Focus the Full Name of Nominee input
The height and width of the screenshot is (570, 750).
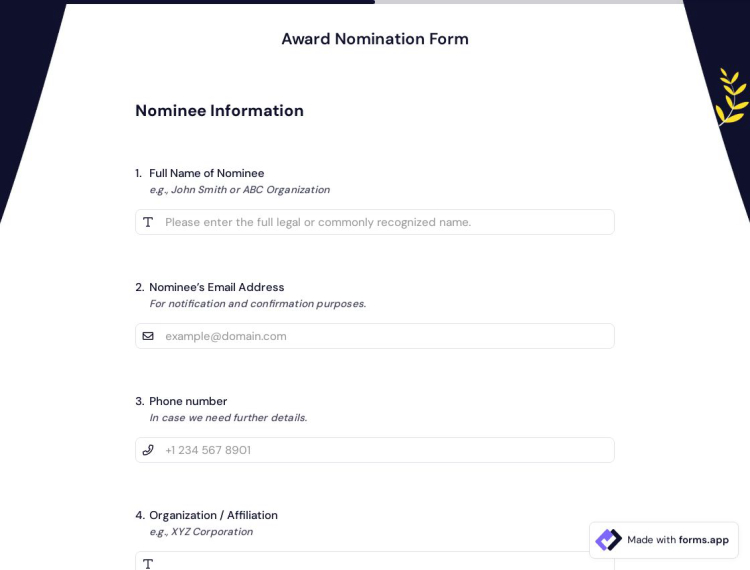pyautogui.click(x=385, y=222)
